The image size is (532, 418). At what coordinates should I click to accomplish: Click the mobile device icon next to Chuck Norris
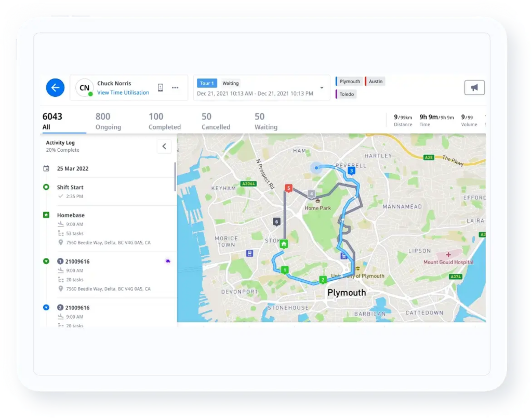point(160,87)
